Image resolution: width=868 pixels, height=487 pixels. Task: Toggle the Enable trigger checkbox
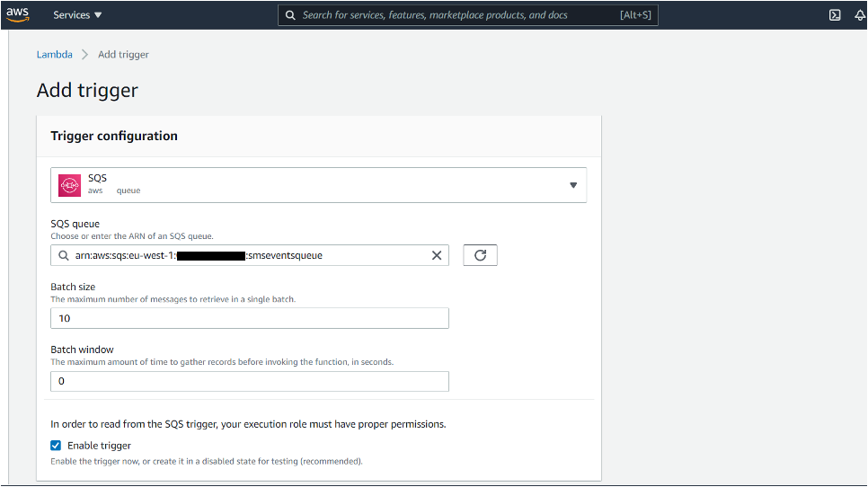(56, 446)
